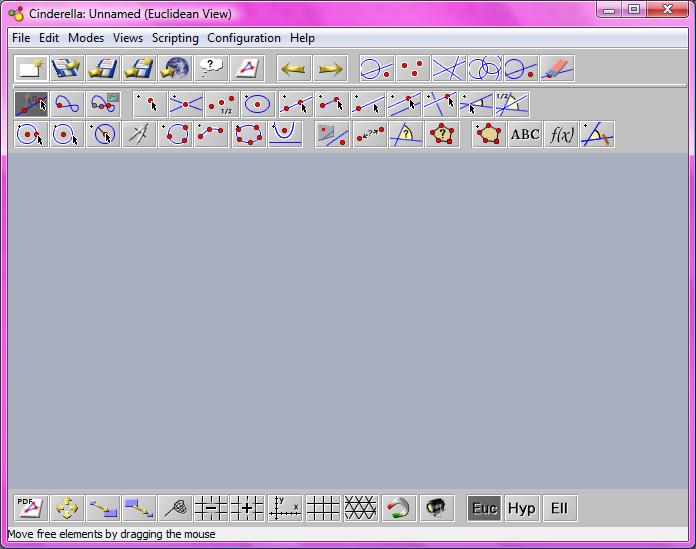Switch to Euc Euclidean geometry mode
696x549 pixels.
coord(484,508)
